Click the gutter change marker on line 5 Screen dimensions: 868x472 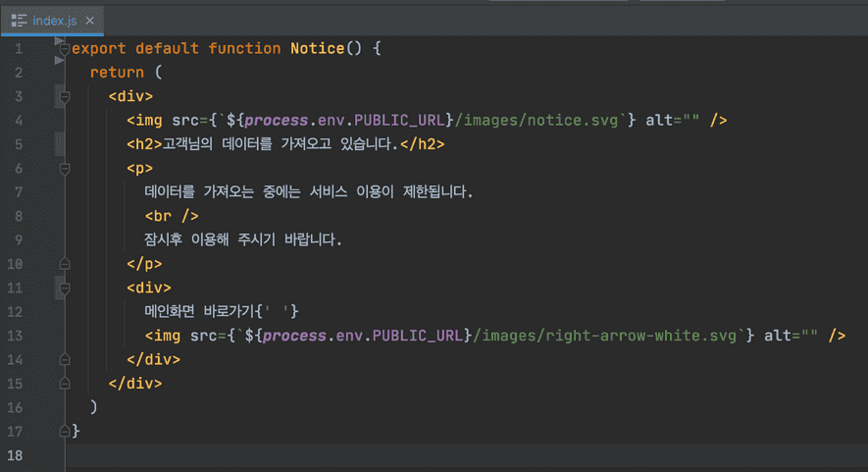point(59,144)
